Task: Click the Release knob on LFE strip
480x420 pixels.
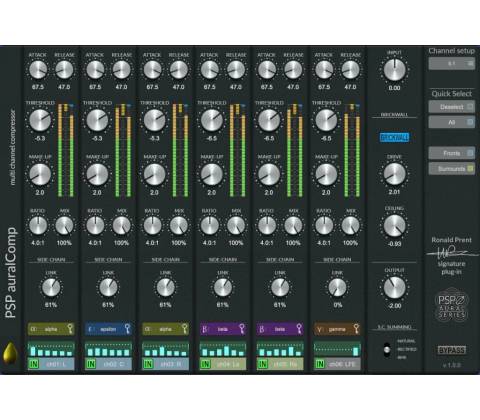Action: (350, 70)
